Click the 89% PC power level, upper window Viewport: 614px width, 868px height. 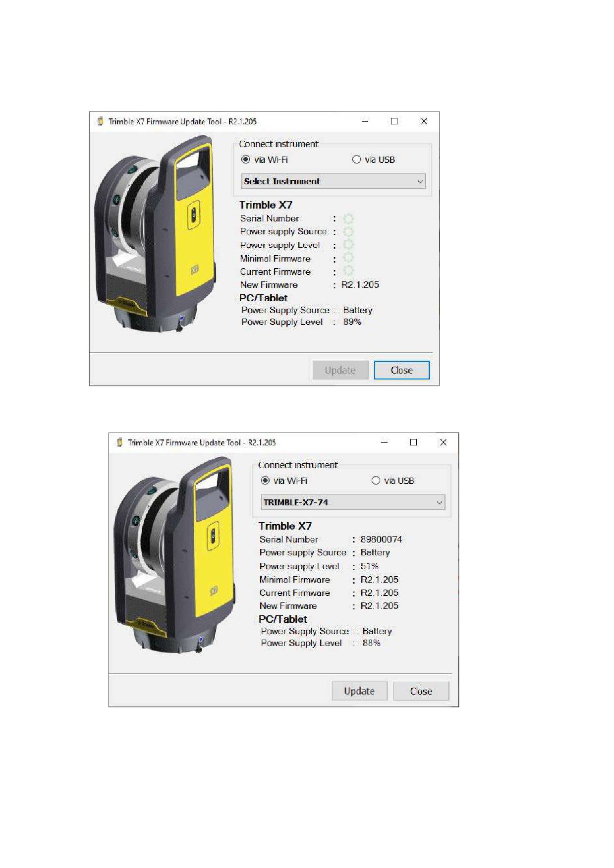[352, 322]
